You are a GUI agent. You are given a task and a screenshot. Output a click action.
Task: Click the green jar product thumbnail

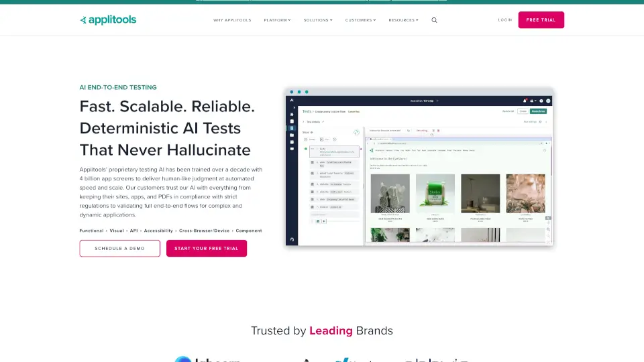coord(435,194)
